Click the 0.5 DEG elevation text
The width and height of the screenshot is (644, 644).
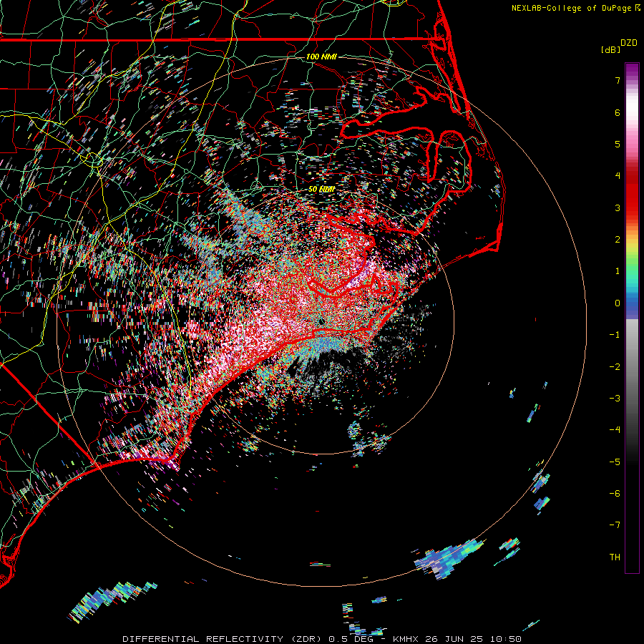click(x=351, y=639)
